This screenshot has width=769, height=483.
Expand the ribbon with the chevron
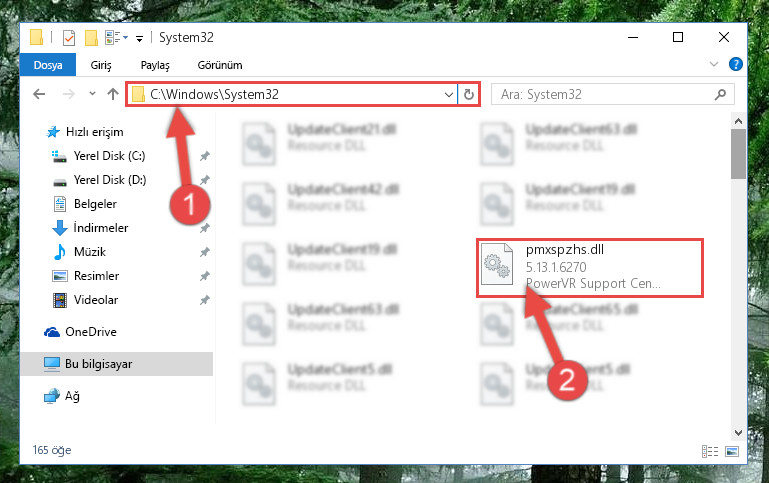click(714, 64)
